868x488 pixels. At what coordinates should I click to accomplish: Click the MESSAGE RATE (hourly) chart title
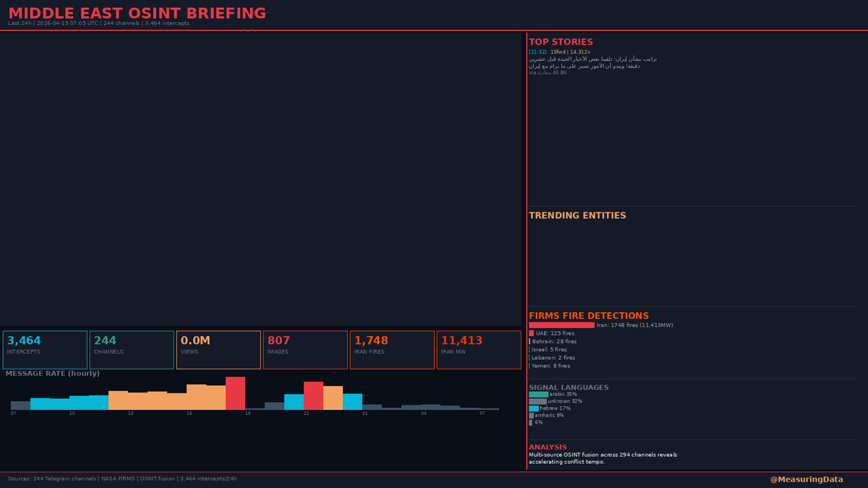click(52, 374)
